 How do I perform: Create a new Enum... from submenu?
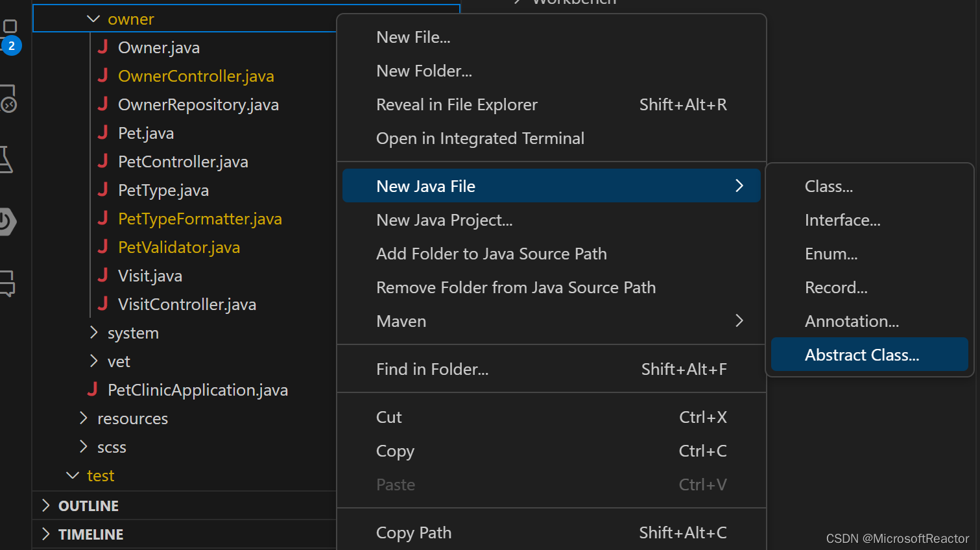click(x=870, y=254)
